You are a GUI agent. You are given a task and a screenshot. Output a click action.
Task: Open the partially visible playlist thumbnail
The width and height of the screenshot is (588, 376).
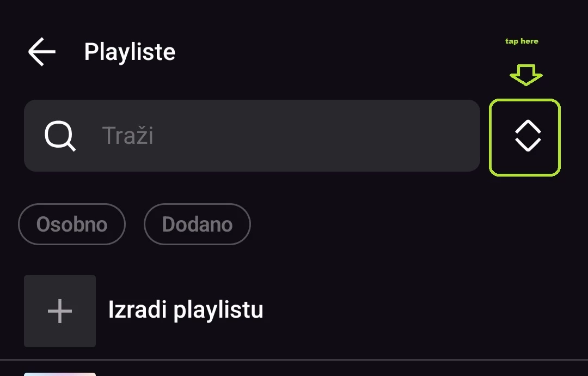point(60,374)
